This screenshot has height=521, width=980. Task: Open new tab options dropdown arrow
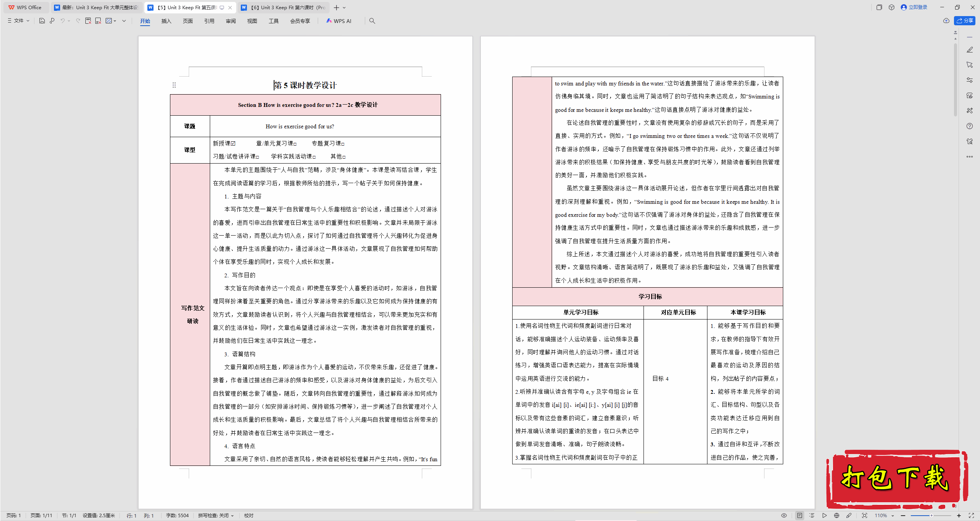tap(344, 8)
